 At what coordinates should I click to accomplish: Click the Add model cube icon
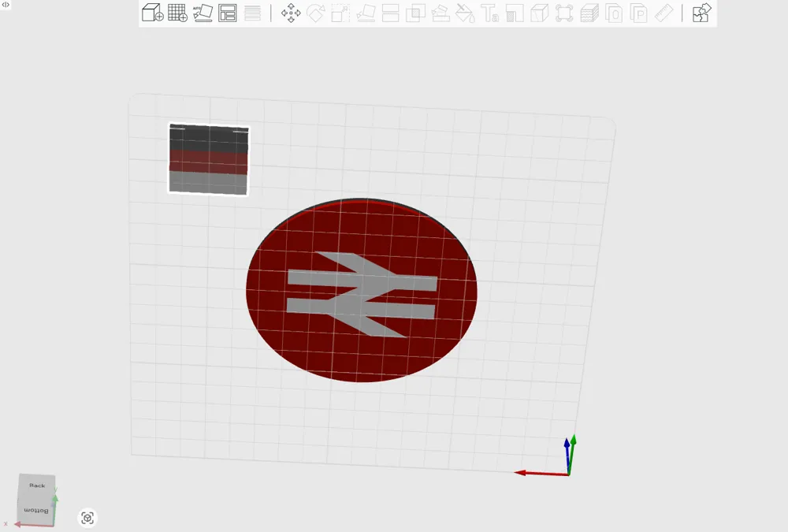point(152,13)
